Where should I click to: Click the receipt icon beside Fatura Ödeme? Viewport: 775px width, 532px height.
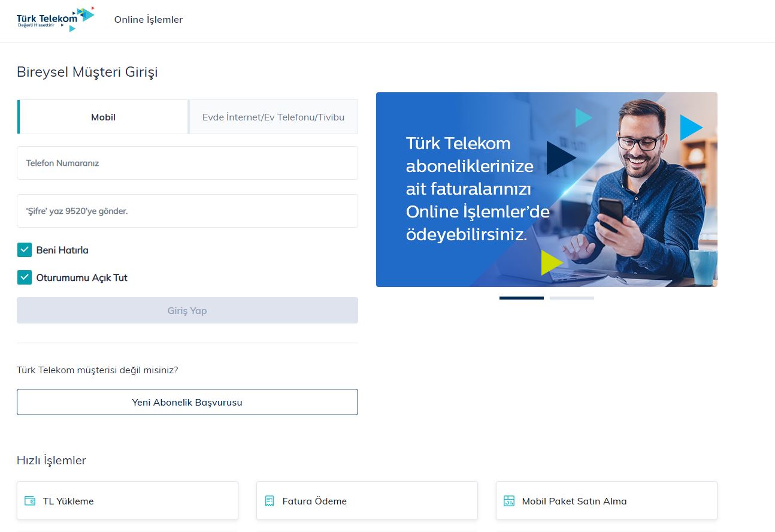(x=270, y=501)
